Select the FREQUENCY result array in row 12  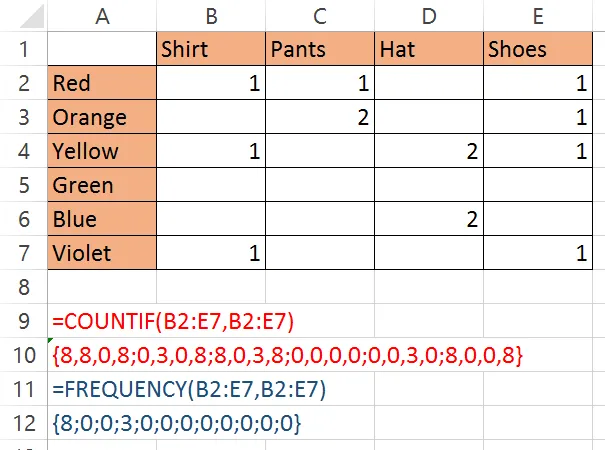176,423
